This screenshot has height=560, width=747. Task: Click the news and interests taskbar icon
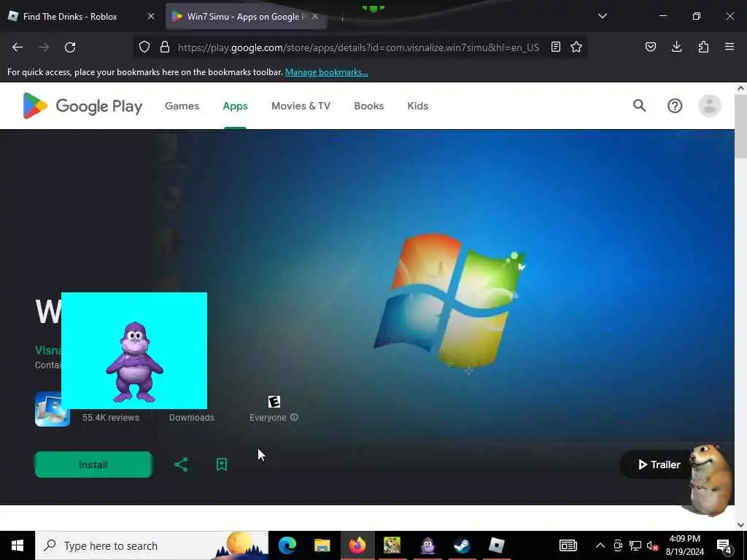[568, 545]
